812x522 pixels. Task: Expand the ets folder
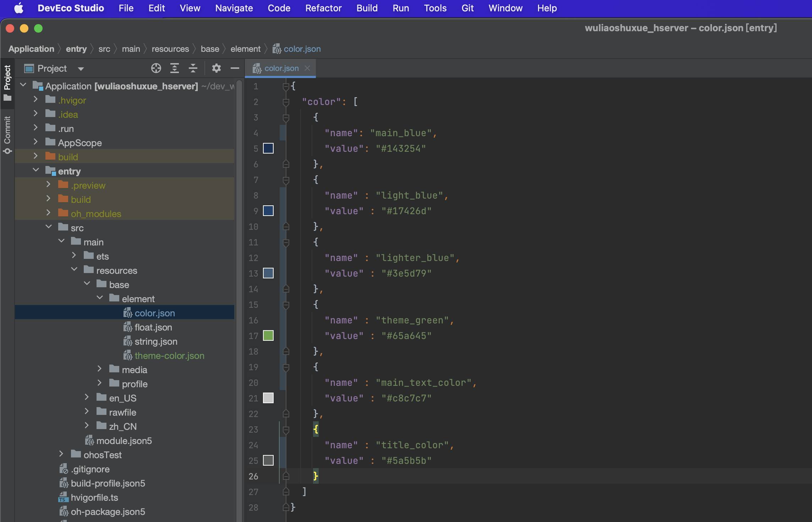point(74,255)
